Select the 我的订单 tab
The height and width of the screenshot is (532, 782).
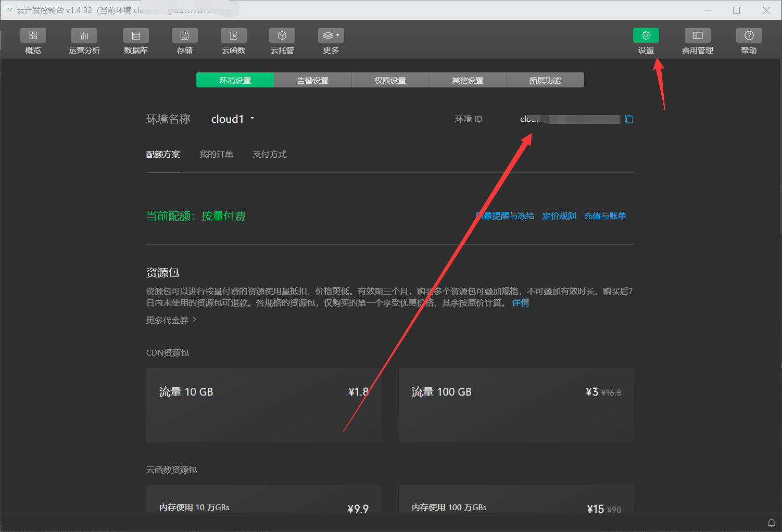point(217,154)
